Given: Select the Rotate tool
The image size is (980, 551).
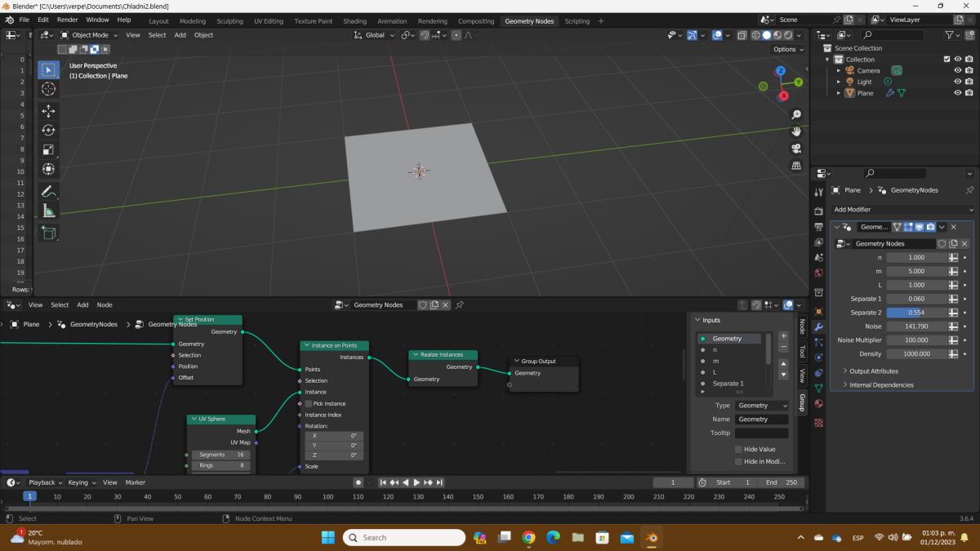Looking at the screenshot, I should pos(48,130).
